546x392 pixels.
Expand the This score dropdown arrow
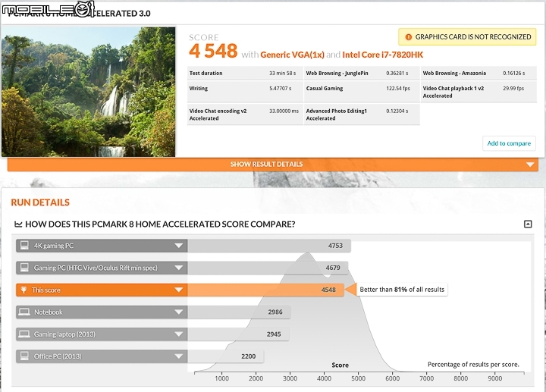(179, 290)
